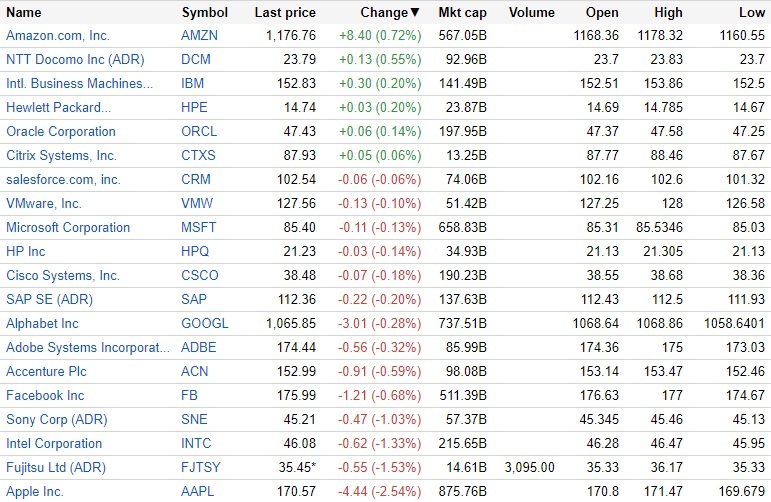Click the Volume column header
This screenshot has height=502, width=771.
click(531, 13)
